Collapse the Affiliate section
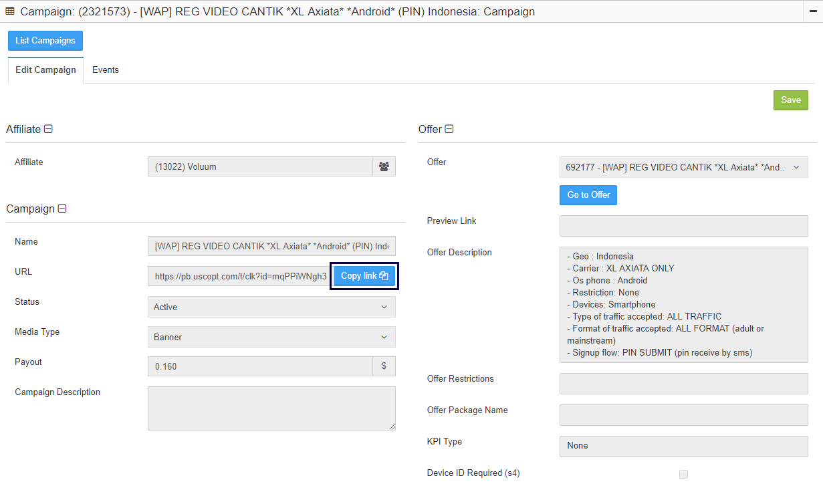The height and width of the screenshot is (504, 823). [48, 129]
